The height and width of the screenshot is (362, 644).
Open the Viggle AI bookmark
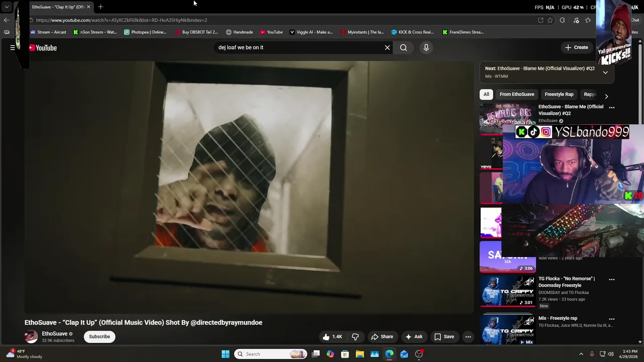[x=311, y=32]
